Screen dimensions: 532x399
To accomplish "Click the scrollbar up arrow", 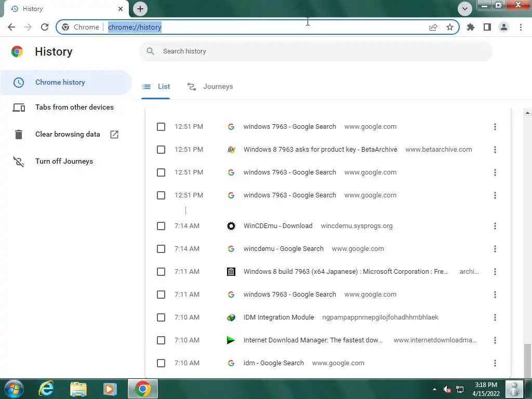I will click(527, 112).
